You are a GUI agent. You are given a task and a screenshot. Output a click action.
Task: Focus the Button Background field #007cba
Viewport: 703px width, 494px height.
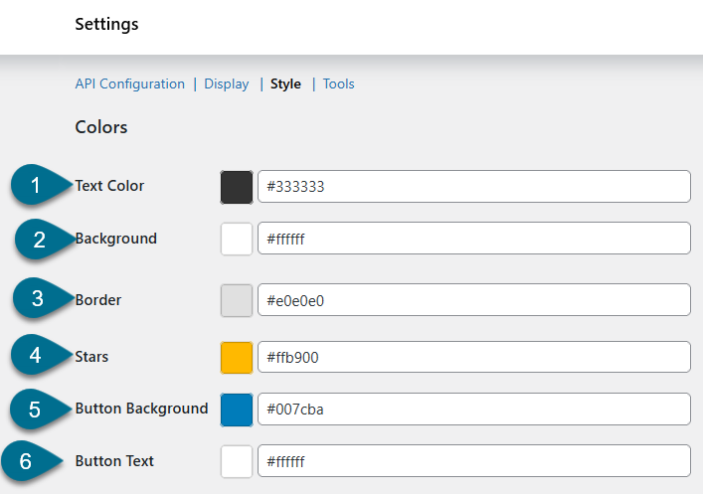pyautogui.click(x=474, y=409)
